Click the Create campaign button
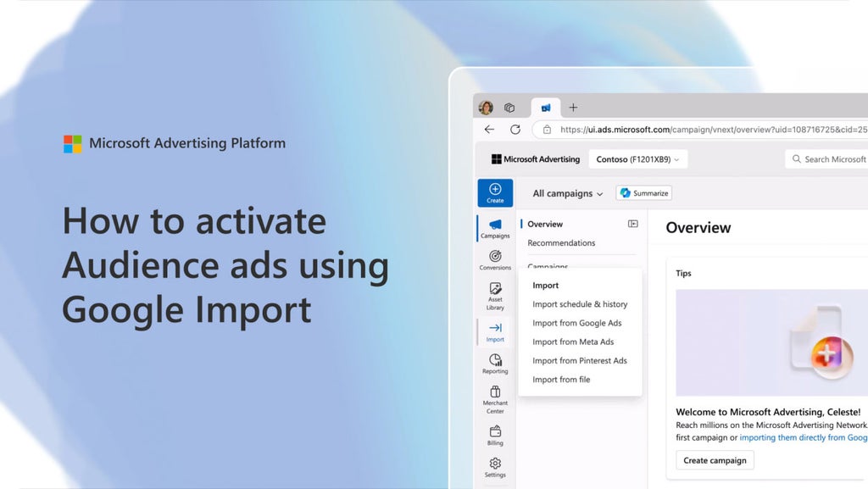This screenshot has width=868, height=489. click(715, 459)
